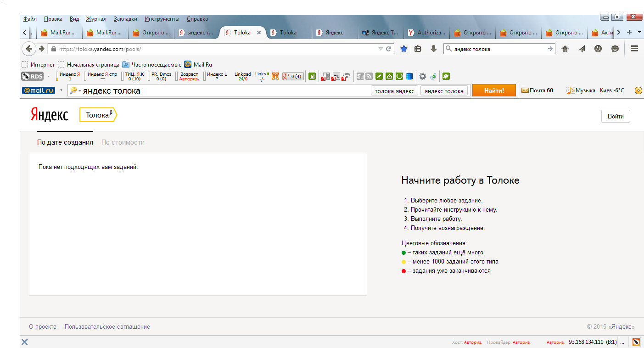Click the Firefox search field
This screenshot has width=644, height=348.
tap(499, 49)
